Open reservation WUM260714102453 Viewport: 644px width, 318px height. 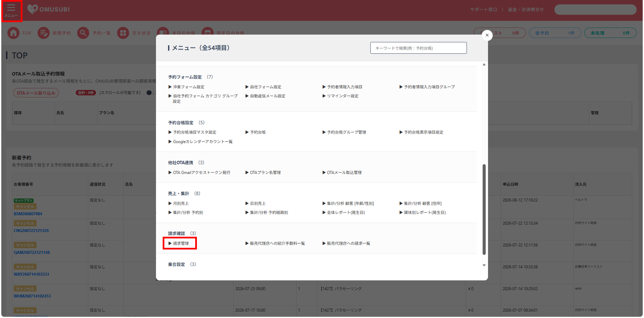click(32, 296)
